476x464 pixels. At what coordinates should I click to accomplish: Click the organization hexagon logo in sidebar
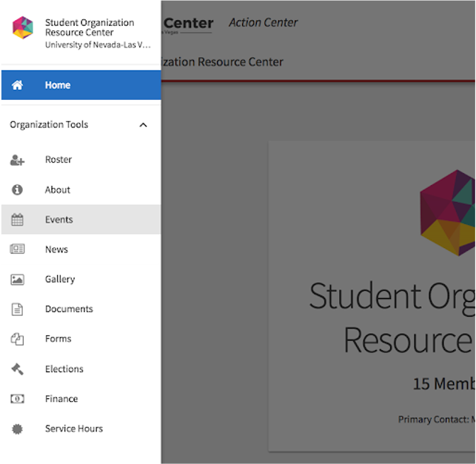(23, 28)
